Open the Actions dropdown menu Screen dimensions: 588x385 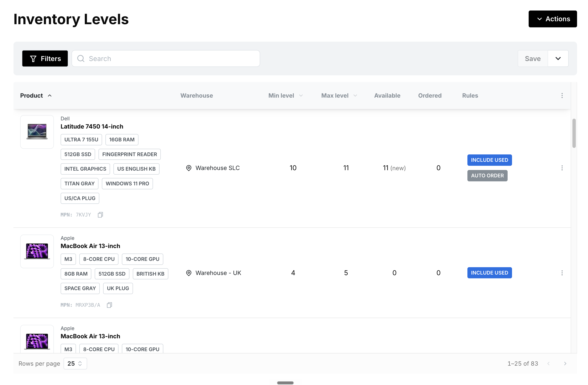(552, 19)
